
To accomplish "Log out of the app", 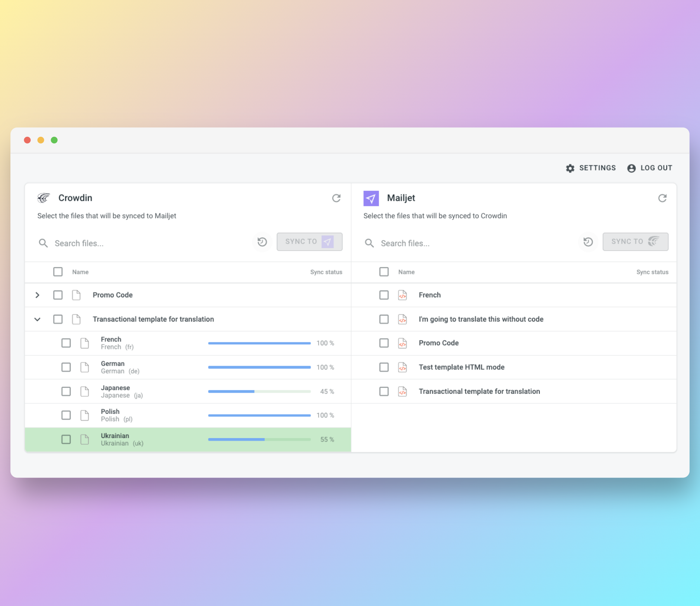I will 650,168.
